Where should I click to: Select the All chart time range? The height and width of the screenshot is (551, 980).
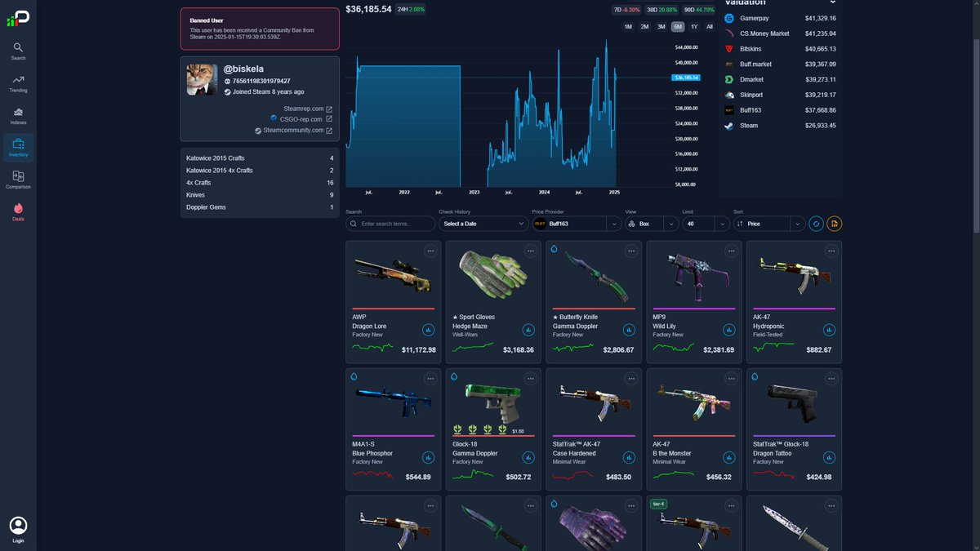[711, 26]
